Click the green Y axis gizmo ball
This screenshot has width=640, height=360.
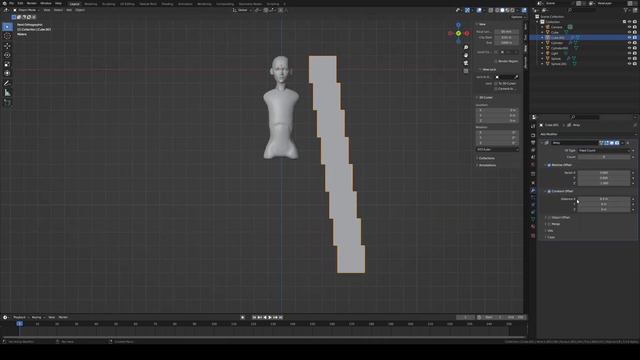pos(458,33)
